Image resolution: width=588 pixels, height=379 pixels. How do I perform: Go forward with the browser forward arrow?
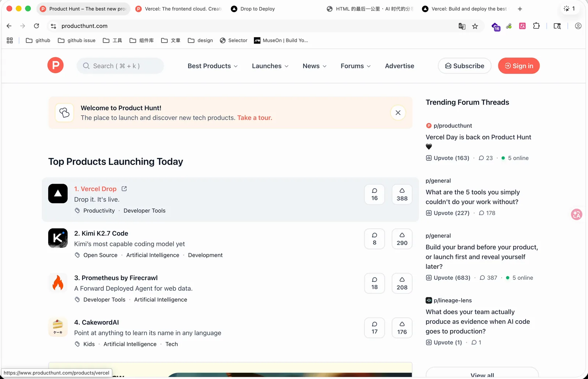[23, 26]
